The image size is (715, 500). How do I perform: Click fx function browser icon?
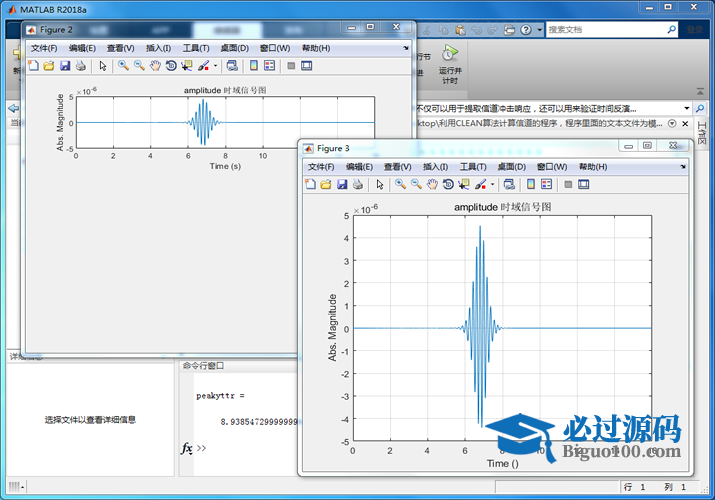pos(187,448)
